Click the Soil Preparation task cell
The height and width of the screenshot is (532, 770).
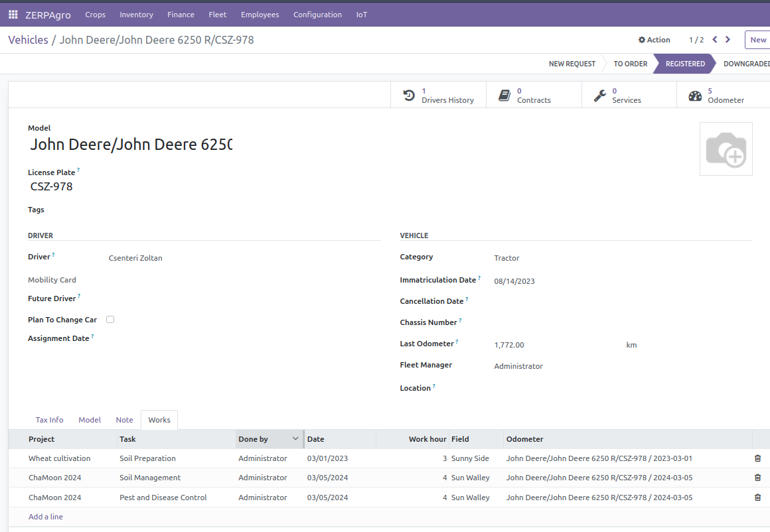point(147,458)
